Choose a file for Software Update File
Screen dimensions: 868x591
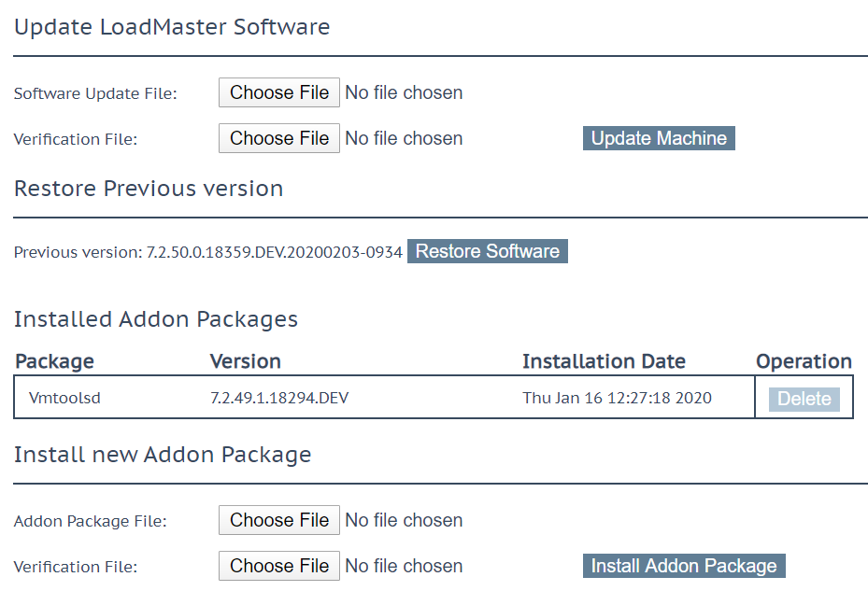coord(279,92)
